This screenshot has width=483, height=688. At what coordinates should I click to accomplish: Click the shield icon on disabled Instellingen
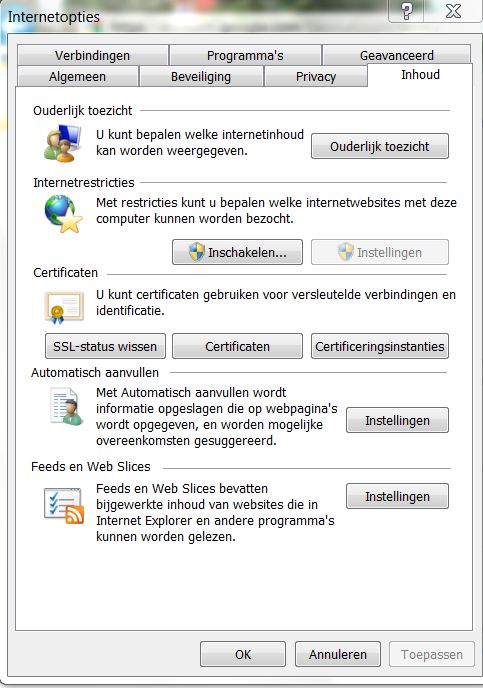(346, 252)
